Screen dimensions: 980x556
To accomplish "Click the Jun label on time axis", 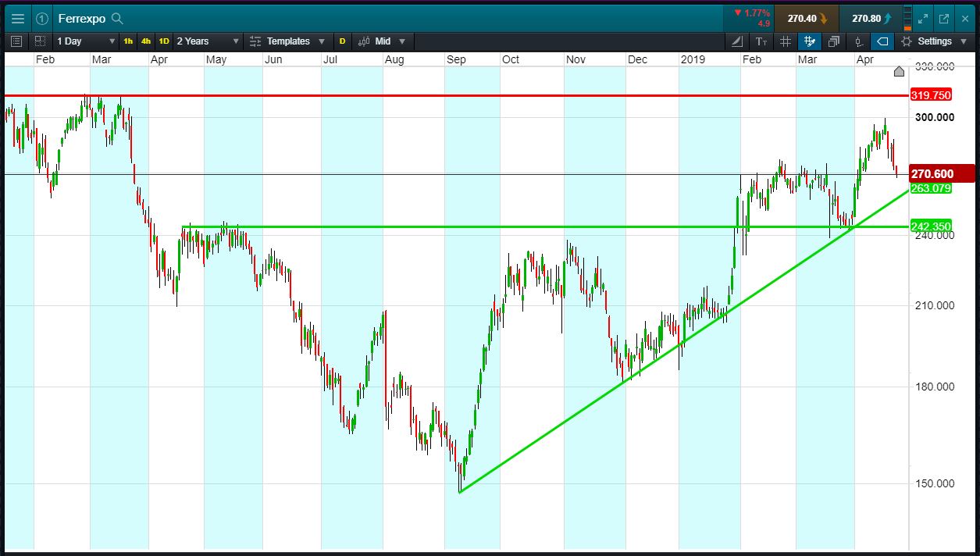I will 273,60.
